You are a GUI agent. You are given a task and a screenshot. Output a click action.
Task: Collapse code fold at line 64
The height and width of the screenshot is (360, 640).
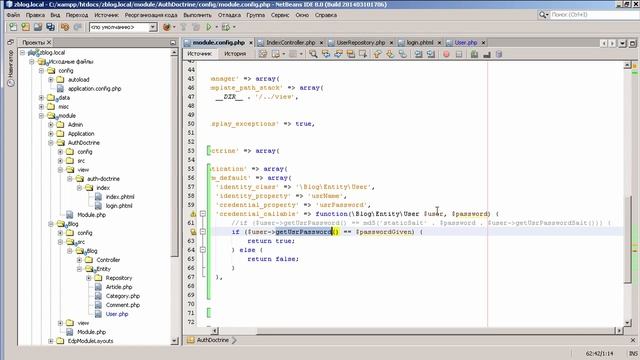point(203,250)
